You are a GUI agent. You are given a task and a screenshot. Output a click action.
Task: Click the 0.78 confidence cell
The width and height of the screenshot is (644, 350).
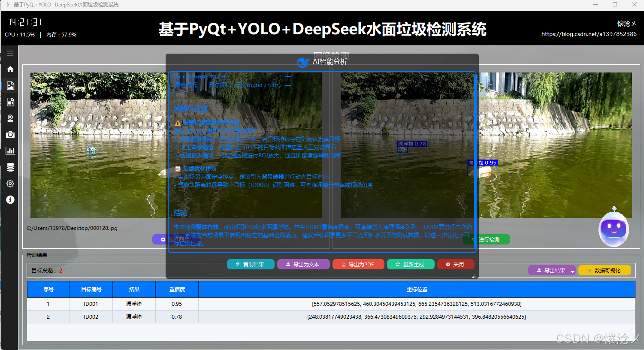[177, 317]
